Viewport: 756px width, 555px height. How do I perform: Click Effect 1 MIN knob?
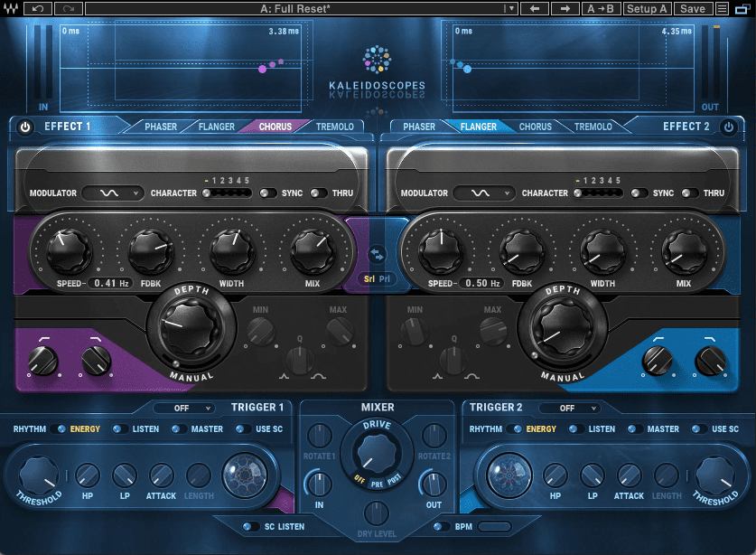[x=261, y=332]
